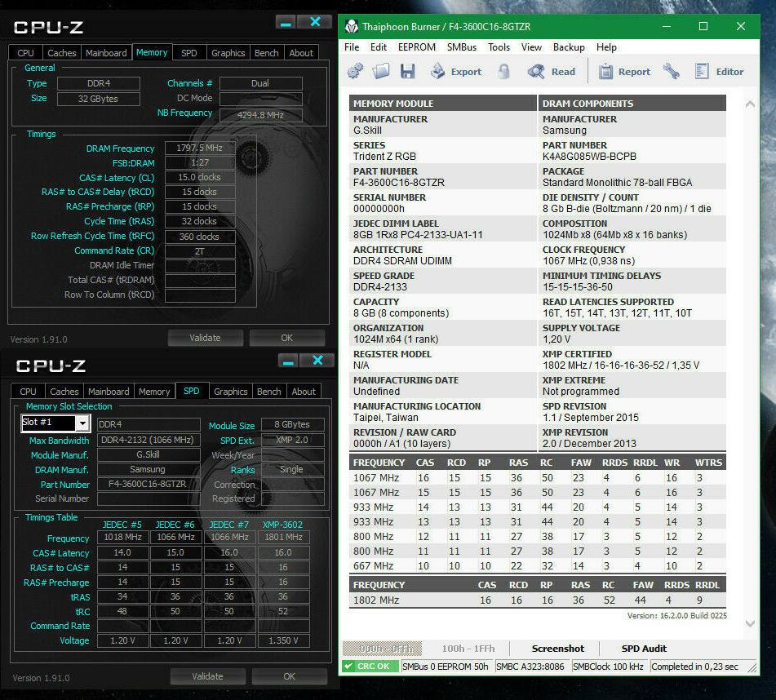The width and height of the screenshot is (776, 700).
Task: Click the gear settings icon in Thaiphoon Burner toolbar
Action: [x=355, y=71]
